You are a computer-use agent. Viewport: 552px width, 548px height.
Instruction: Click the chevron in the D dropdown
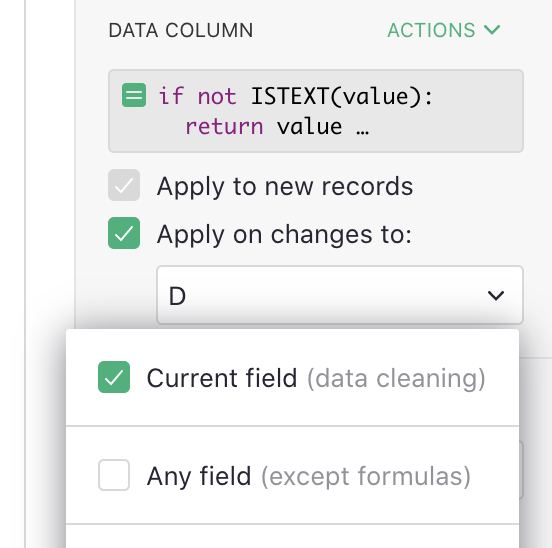(496, 295)
